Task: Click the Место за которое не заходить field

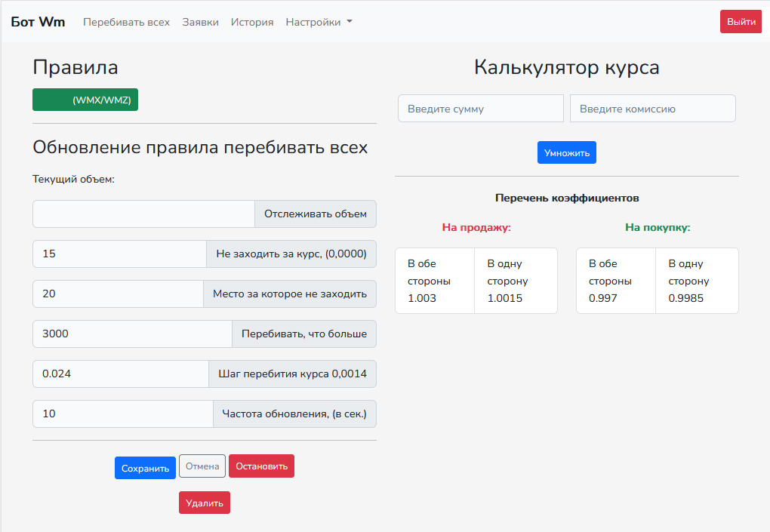Action: click(x=119, y=294)
